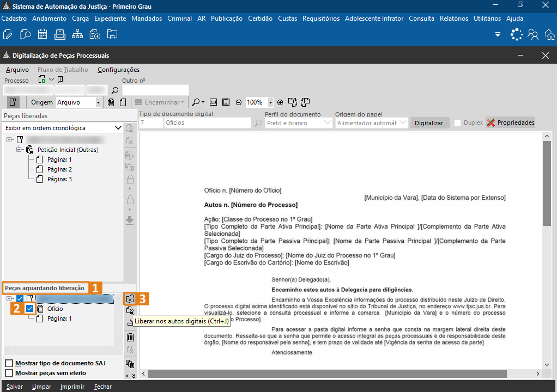Toggle the Ofício checkbox
This screenshot has height=392, width=557.
coord(29,309)
